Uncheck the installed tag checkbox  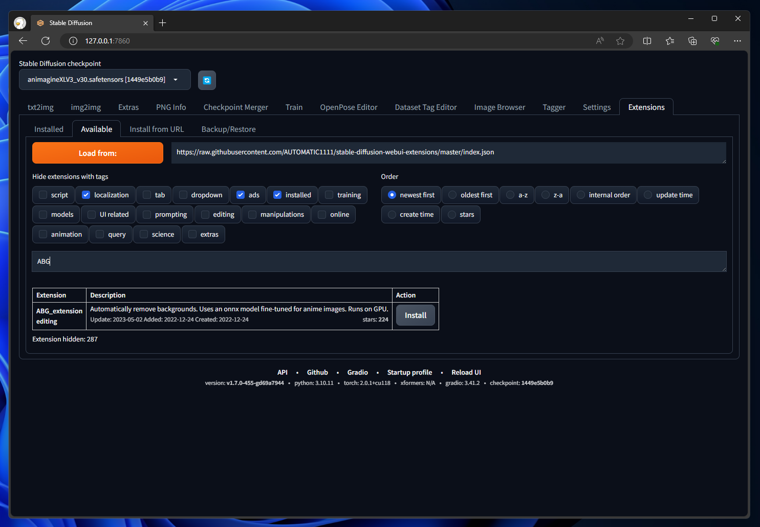pos(277,195)
